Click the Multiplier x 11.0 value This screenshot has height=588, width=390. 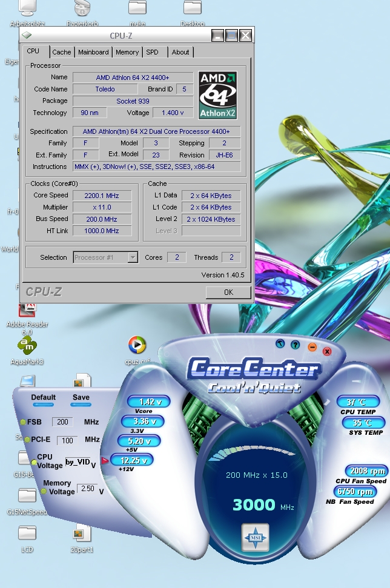pos(102,207)
